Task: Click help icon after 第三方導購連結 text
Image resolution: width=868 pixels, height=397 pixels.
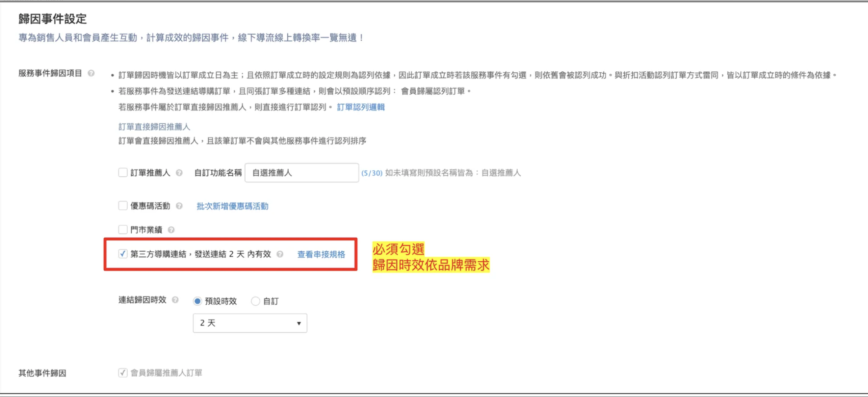Action: click(280, 254)
